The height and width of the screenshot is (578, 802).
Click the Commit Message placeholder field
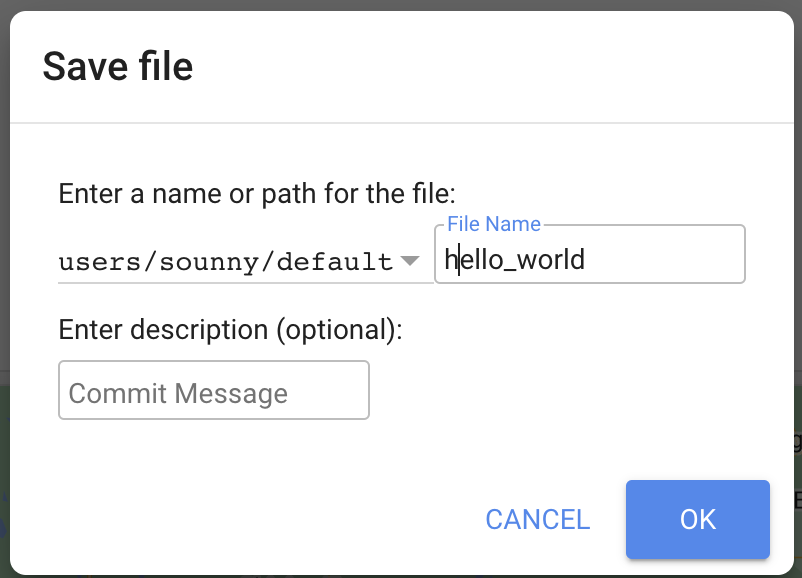click(x=213, y=390)
